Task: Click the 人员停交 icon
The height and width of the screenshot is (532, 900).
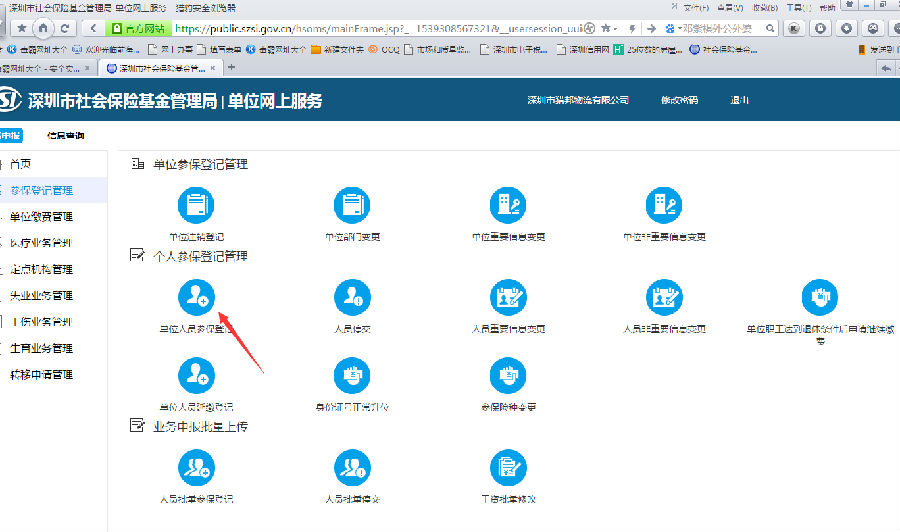Action: [351, 295]
